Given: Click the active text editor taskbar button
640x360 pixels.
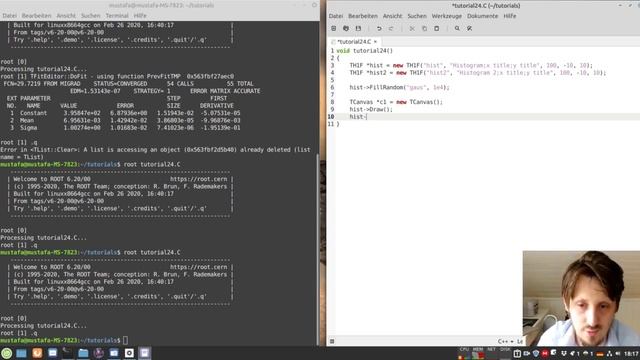Looking at the screenshot, I should pyautogui.click(x=144, y=353).
